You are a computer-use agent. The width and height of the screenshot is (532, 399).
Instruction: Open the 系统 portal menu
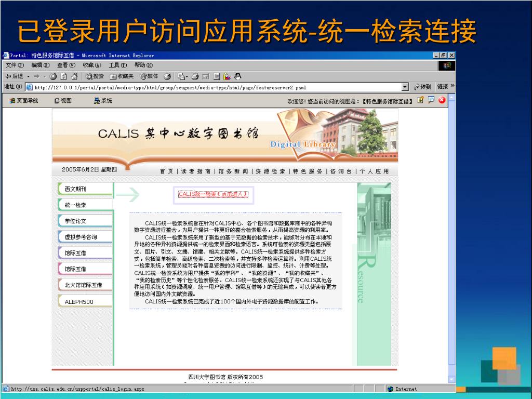[x=103, y=100]
